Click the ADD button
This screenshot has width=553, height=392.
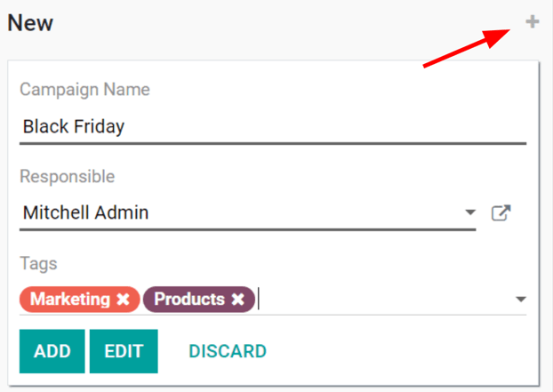coord(52,351)
